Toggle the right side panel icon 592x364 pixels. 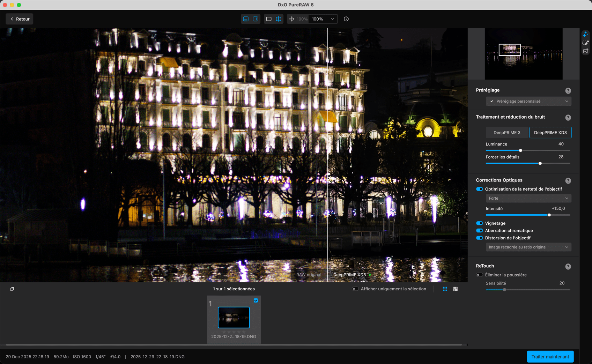click(256, 19)
